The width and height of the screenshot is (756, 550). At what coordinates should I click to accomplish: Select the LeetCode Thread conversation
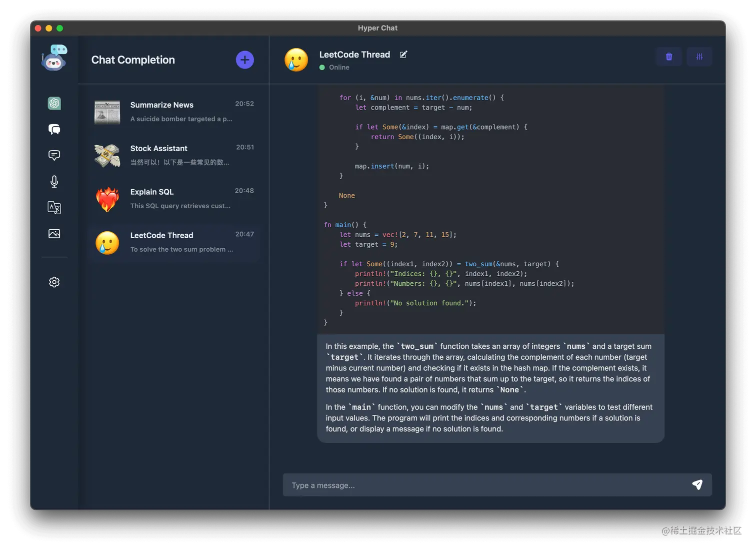coord(173,242)
